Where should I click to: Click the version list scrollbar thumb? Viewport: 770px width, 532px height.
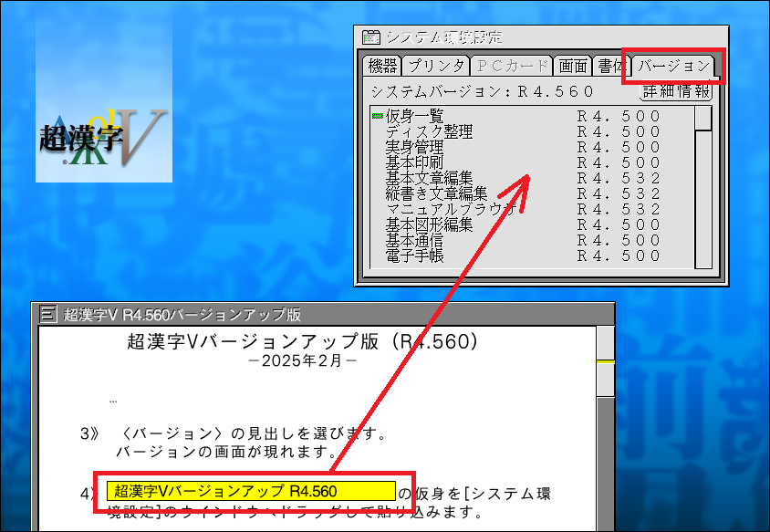click(x=702, y=119)
